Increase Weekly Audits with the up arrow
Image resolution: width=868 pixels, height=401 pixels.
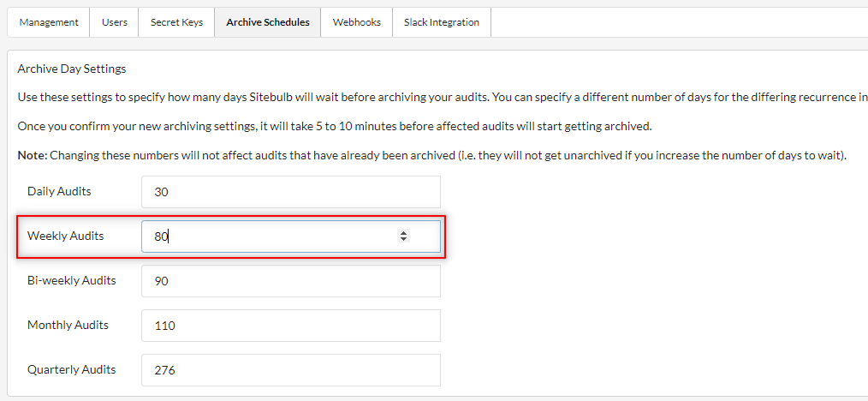coord(403,233)
